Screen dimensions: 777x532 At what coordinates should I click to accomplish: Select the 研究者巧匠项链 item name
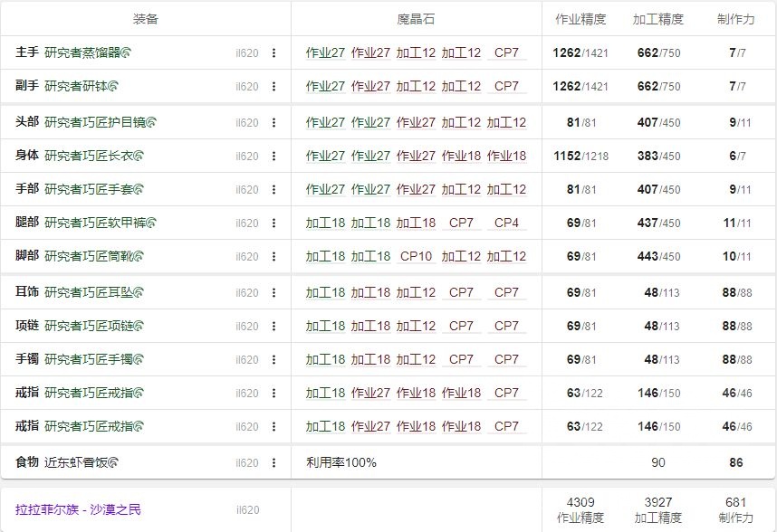91,326
